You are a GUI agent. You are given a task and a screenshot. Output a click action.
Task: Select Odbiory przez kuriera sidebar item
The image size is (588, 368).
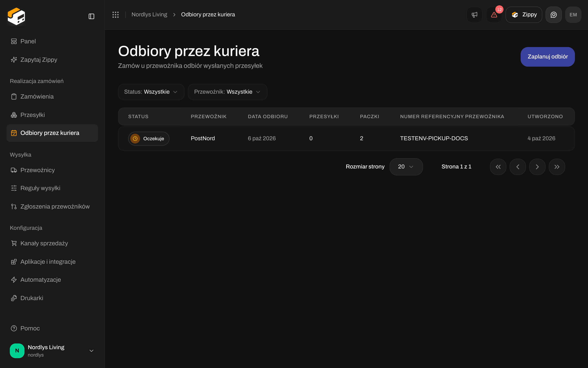(x=52, y=133)
